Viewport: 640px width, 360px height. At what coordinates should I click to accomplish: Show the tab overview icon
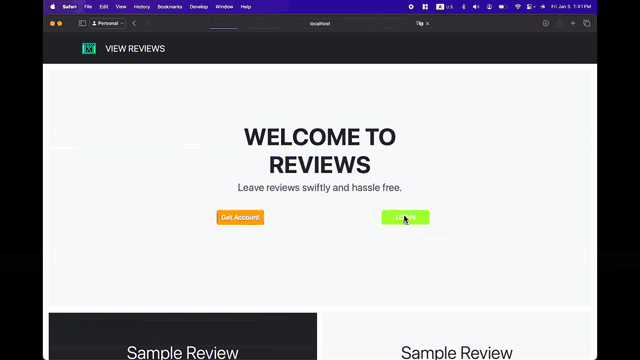(x=587, y=23)
